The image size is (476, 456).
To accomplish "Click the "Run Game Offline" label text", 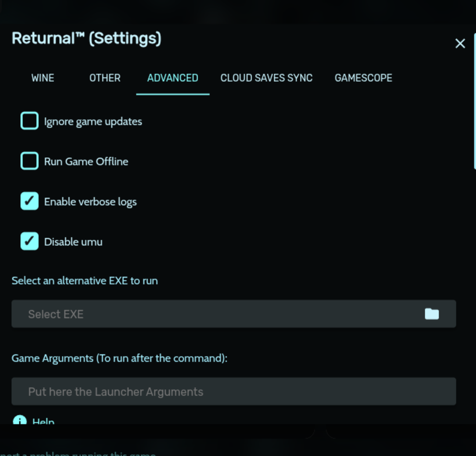I will pos(86,162).
